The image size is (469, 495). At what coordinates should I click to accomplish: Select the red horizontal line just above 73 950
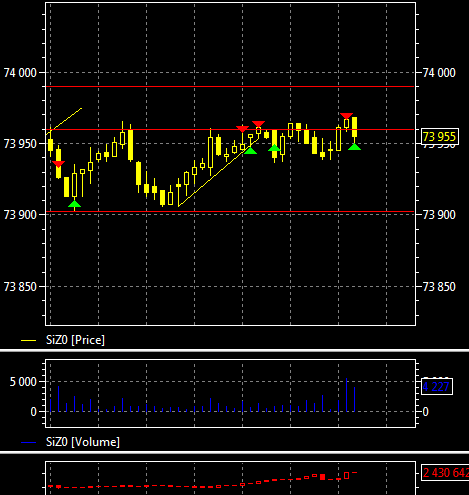click(x=230, y=129)
